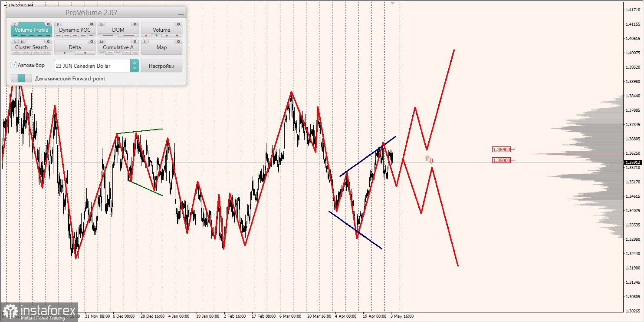Toggle the Dynamic POC module
Image resolution: width=644 pixels, height=322 pixels.
pyautogui.click(x=75, y=30)
